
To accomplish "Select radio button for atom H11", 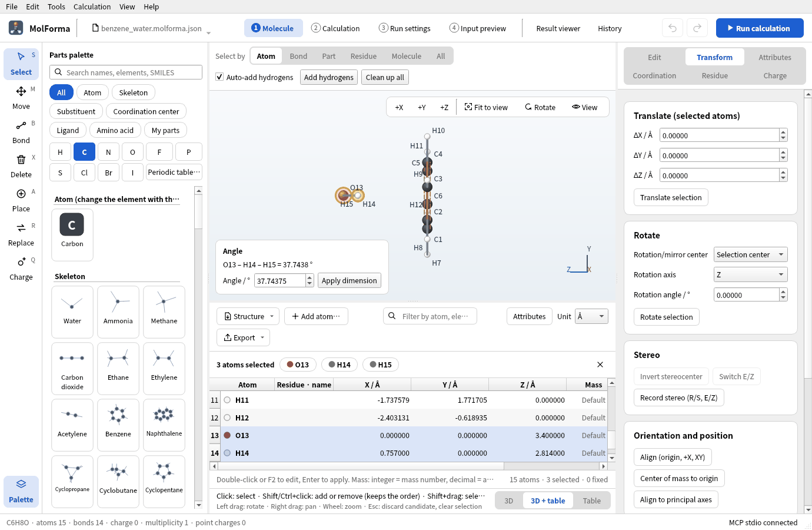I will pyautogui.click(x=227, y=400).
